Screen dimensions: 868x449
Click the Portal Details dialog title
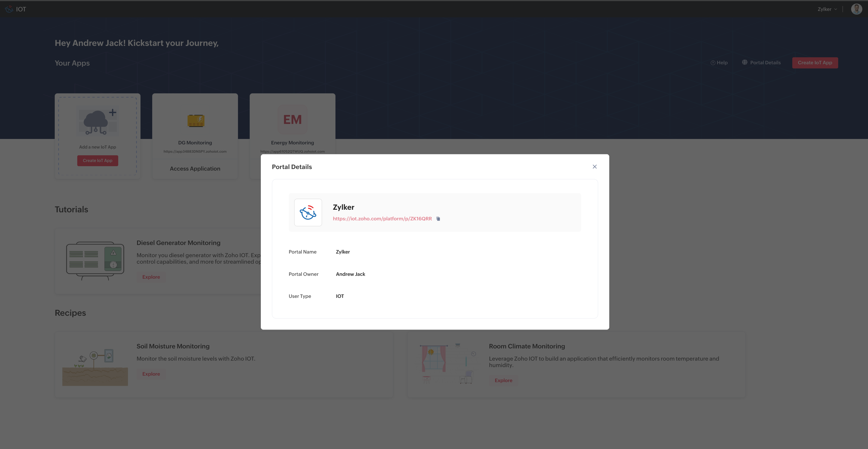(x=292, y=167)
